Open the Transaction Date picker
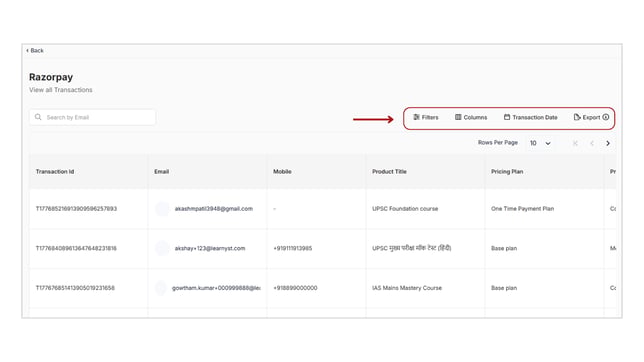Viewport: 644px width, 362px height. (x=530, y=117)
